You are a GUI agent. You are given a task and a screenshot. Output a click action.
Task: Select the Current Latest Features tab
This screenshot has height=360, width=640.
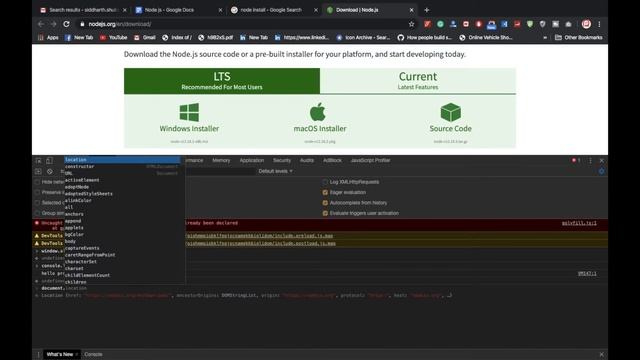pyautogui.click(x=418, y=81)
